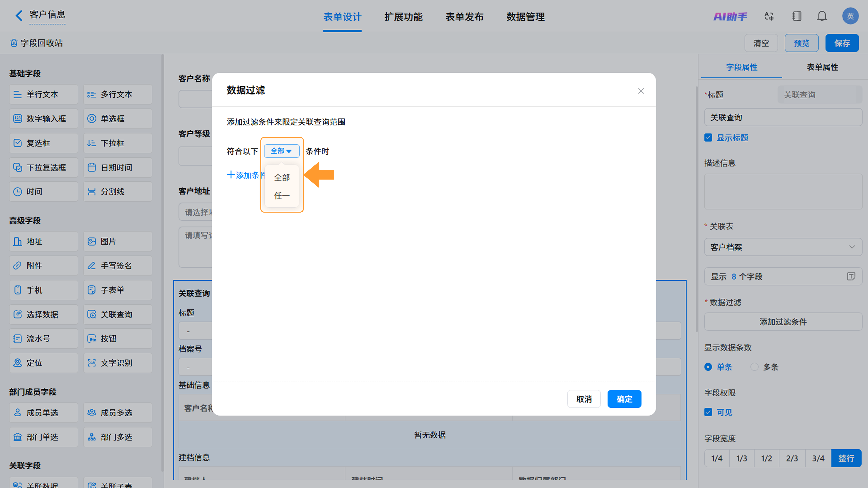This screenshot has height=488, width=868.
Task: Select the 部门单选 field
Action: click(43, 437)
